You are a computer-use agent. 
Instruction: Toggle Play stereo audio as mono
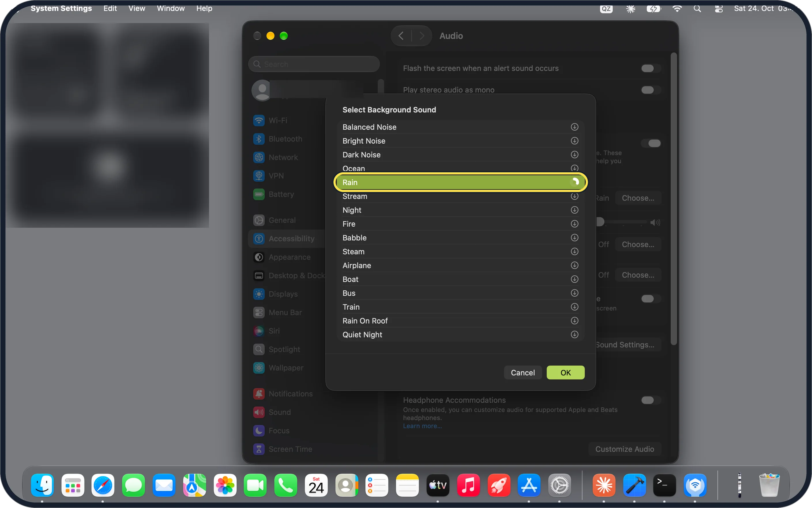tap(651, 90)
